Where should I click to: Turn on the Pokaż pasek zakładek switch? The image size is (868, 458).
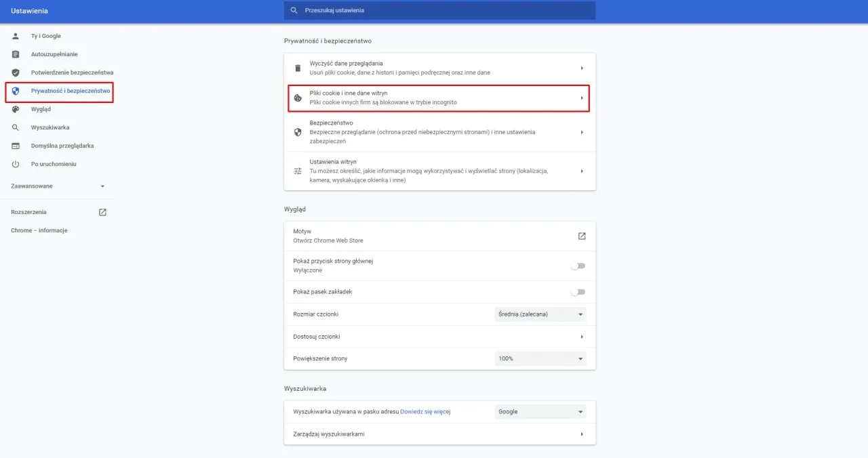tap(578, 291)
